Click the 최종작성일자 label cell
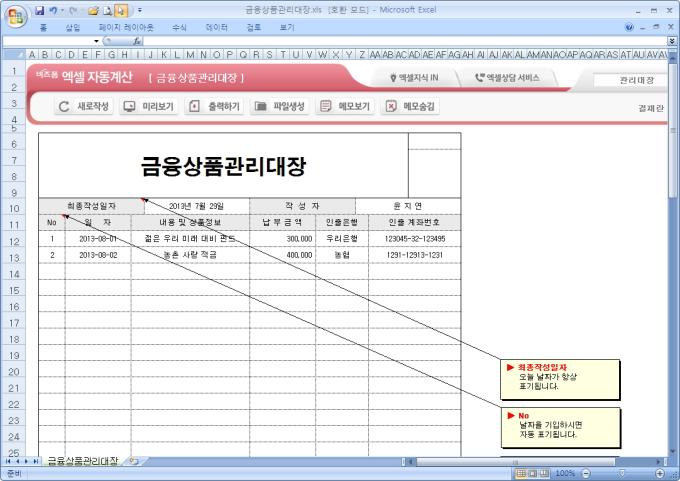Screen dimensions: 680x481 click(x=92, y=206)
